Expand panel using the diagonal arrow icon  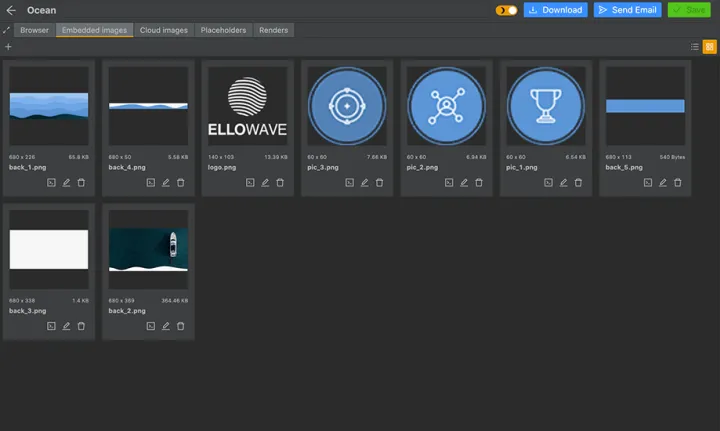(7, 30)
